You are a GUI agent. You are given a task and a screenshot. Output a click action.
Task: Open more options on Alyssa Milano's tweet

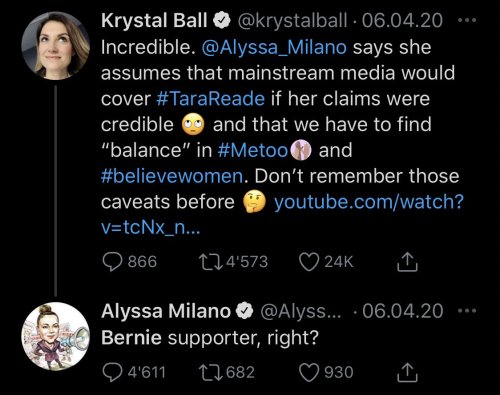coord(467,311)
